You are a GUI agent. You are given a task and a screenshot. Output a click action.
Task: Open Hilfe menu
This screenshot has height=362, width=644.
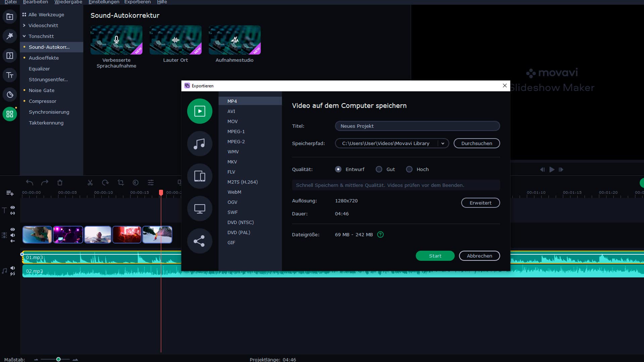pos(162,2)
